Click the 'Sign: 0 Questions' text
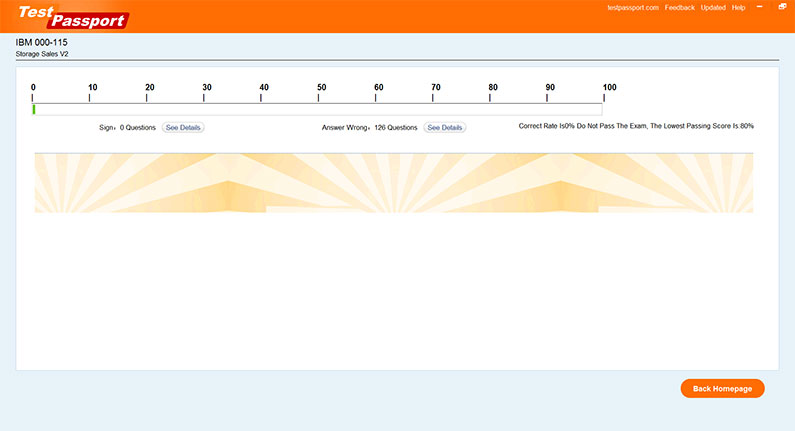The image size is (795, 431). click(127, 128)
